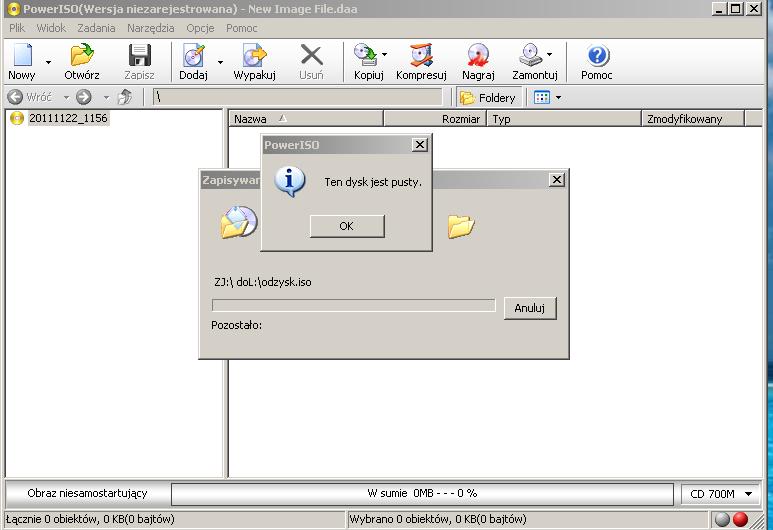Click the path address field
The height and width of the screenshot is (530, 773).
coord(298,97)
